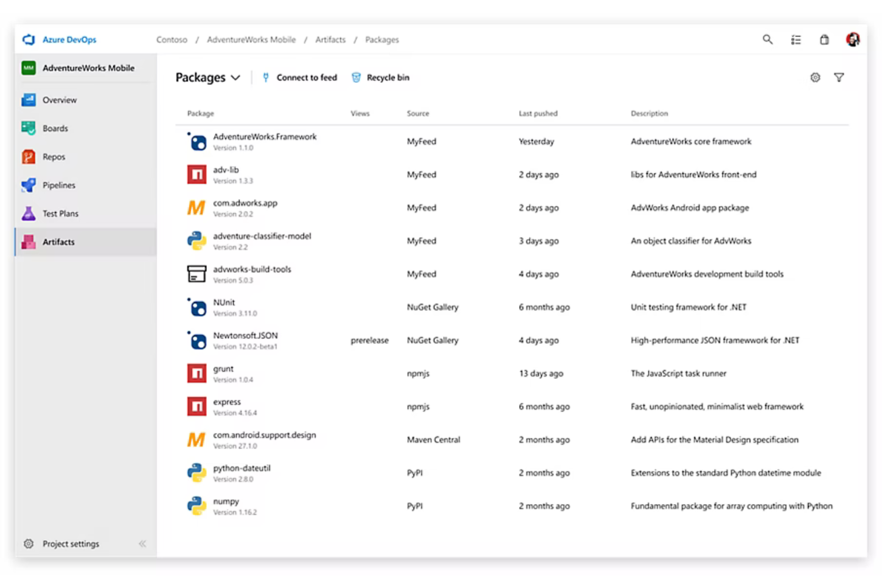Click the numpy Python icon
The image size is (882, 588).
197,506
